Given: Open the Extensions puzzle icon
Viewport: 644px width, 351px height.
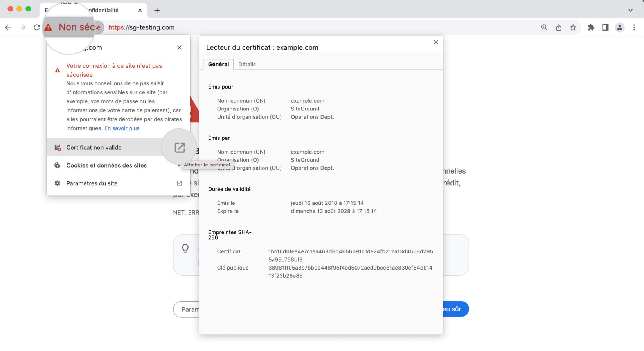Looking at the screenshot, I should [x=591, y=27].
